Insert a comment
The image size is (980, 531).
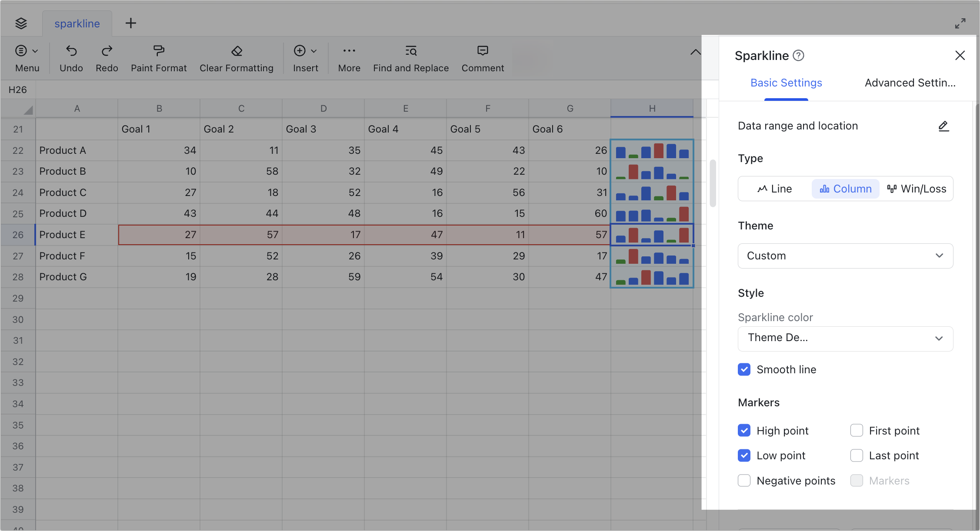(x=482, y=58)
